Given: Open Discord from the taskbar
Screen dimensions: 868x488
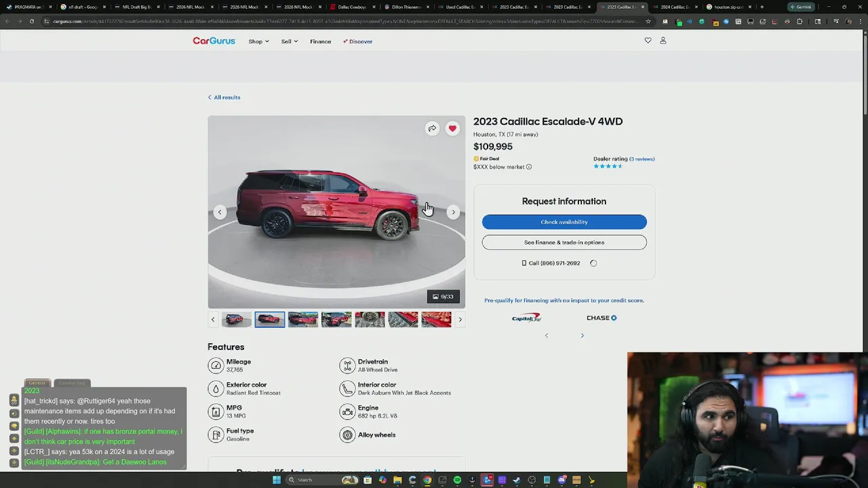Looking at the screenshot, I should tap(561, 480).
